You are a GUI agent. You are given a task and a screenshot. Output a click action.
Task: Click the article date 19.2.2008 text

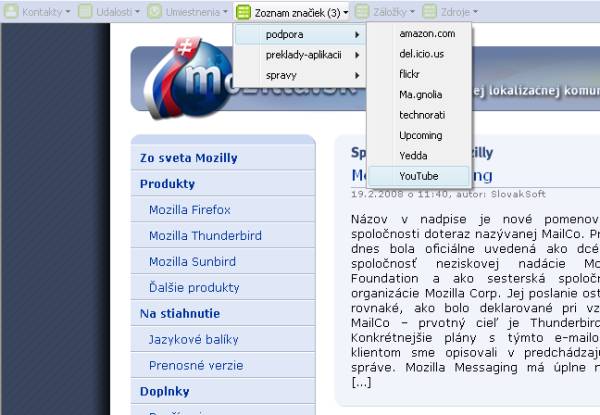tap(377, 194)
